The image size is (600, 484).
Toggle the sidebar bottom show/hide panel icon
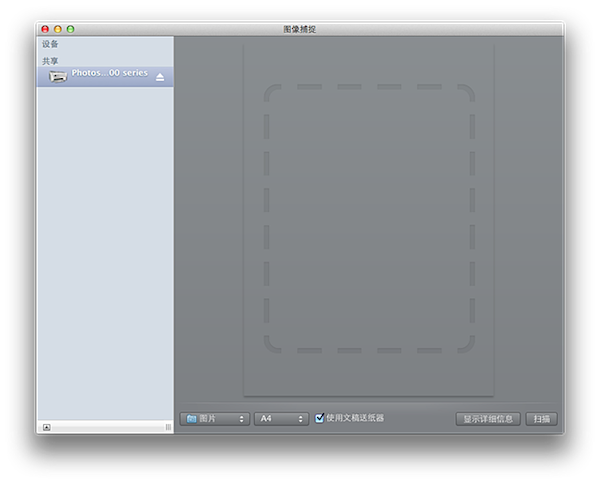coord(47,427)
